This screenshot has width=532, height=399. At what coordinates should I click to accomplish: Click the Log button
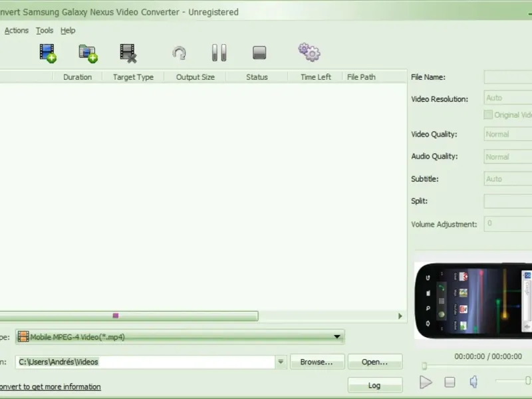coord(375,386)
